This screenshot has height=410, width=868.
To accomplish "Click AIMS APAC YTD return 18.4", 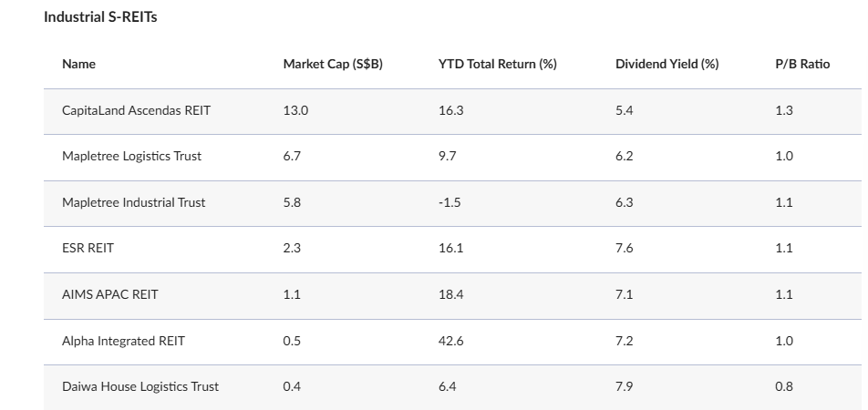I will pyautogui.click(x=450, y=294).
